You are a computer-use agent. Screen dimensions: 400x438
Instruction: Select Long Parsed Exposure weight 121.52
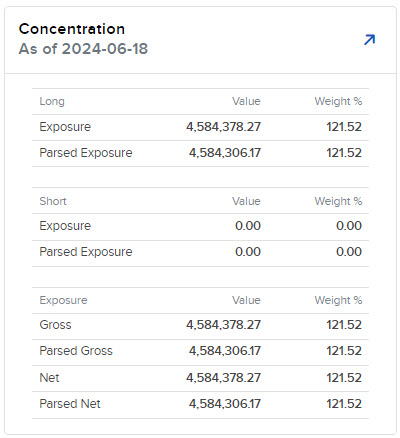[x=344, y=153]
